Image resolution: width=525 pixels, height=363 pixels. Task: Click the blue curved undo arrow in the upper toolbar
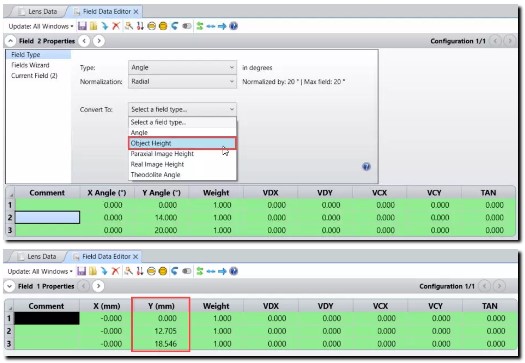click(x=174, y=26)
